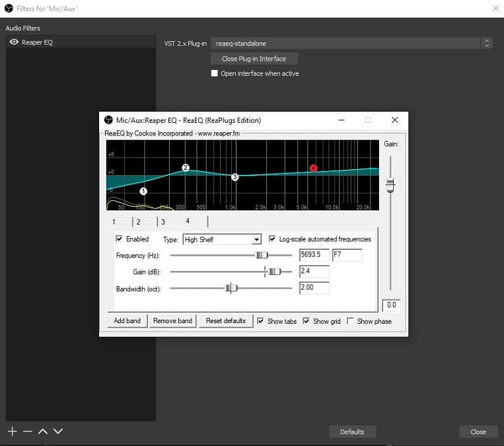
Task: Switch to band tab 1
Action: (x=120, y=222)
